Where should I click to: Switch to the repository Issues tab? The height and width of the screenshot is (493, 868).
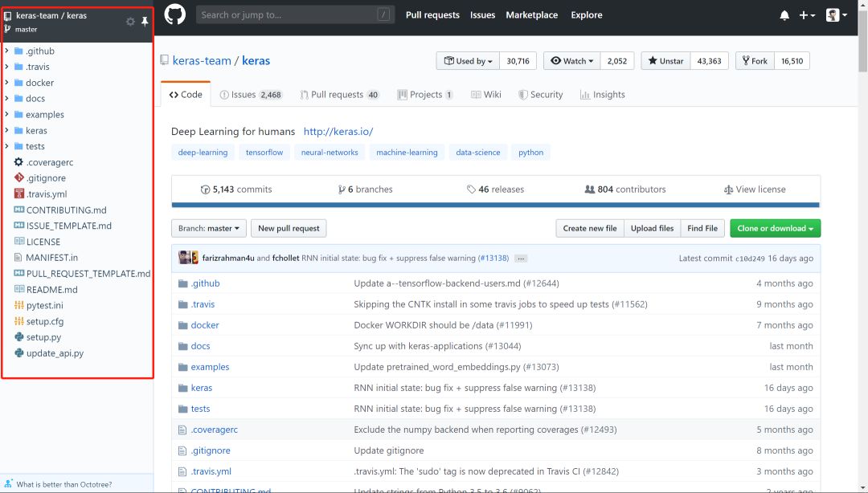(x=251, y=95)
